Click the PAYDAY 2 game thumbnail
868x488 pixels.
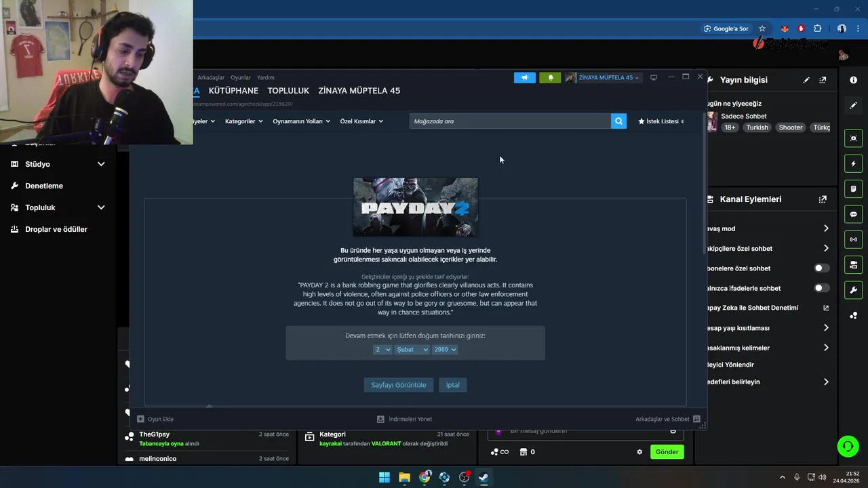(x=416, y=207)
